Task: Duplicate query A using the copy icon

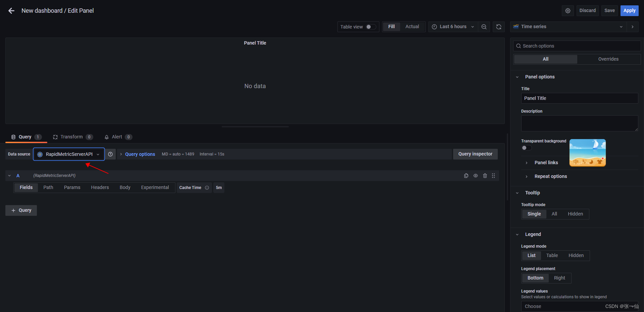Action: click(x=466, y=175)
